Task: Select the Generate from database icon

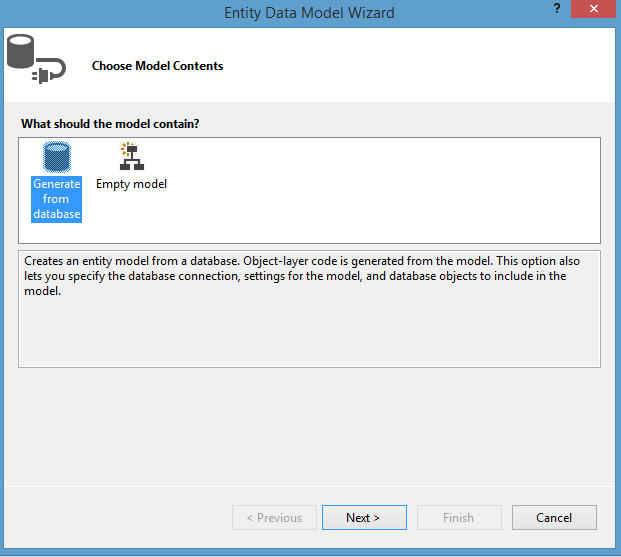Action: [56, 158]
